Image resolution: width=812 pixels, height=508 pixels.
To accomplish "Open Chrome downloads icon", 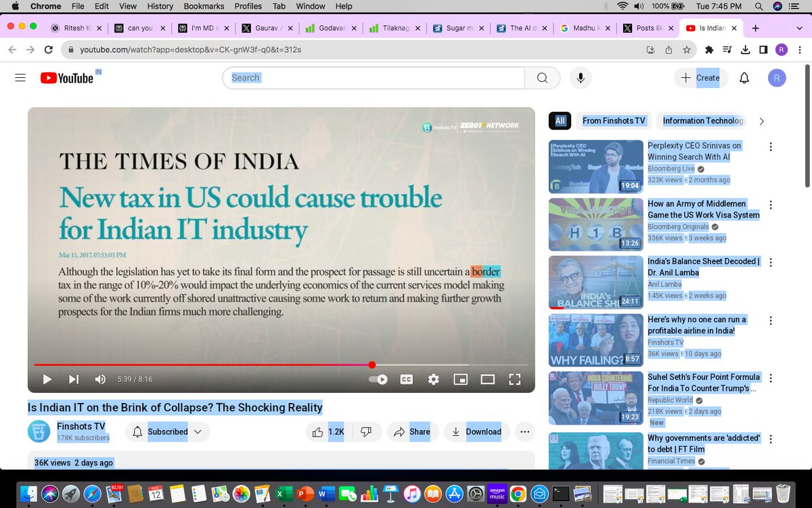I will click(x=745, y=49).
